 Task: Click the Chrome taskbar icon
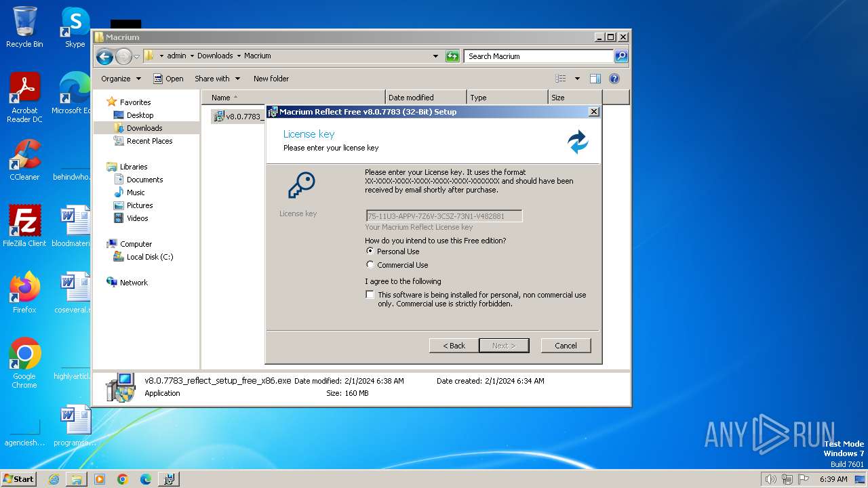click(123, 479)
